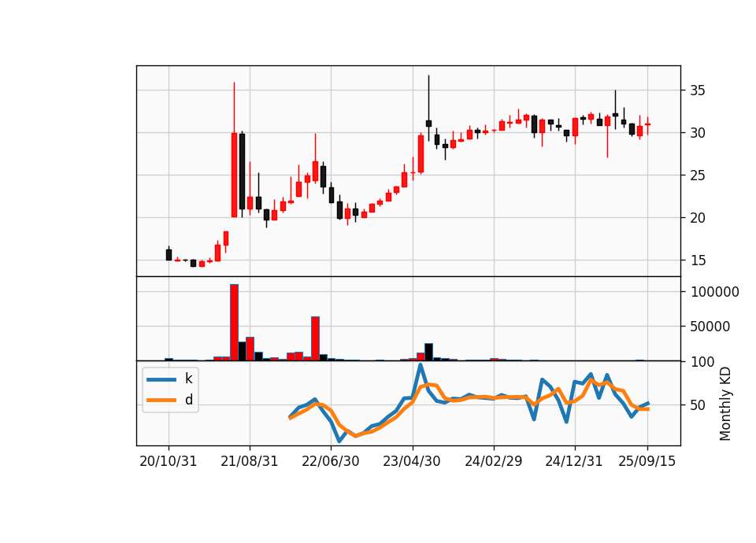Screen dimensions: 756x543
Task: Click the price axis value 15
Action: 698,260
